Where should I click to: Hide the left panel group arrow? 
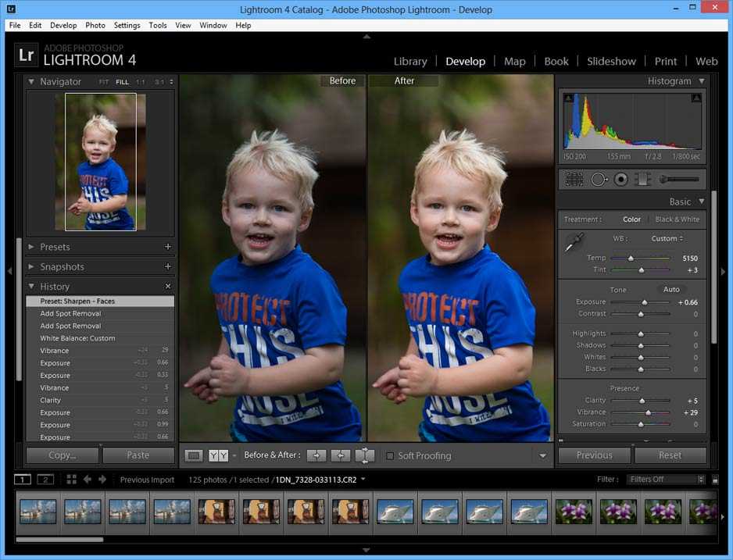(x=9, y=271)
